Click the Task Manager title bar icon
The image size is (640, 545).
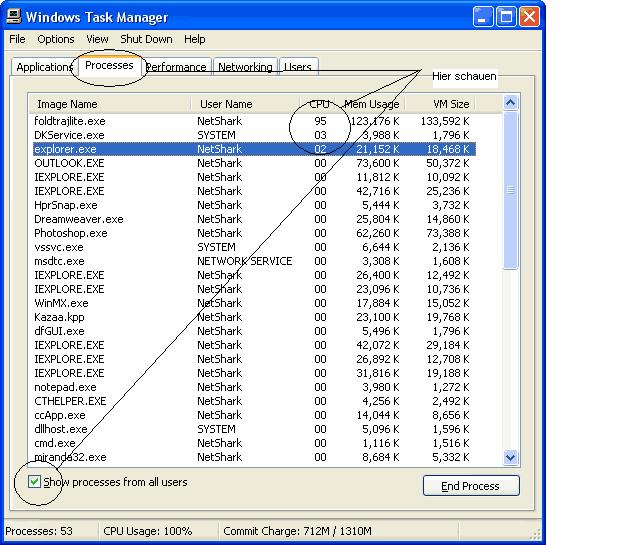[x=13, y=17]
